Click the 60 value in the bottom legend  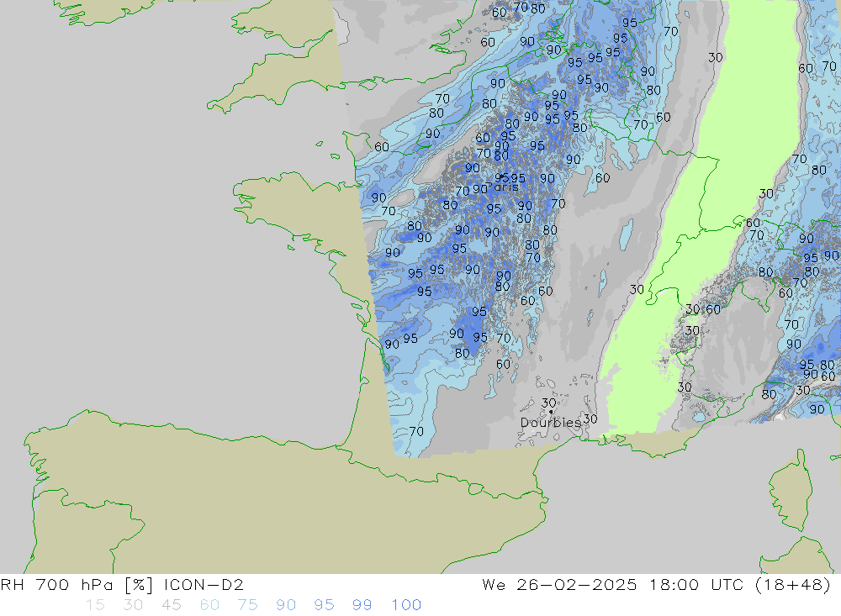pos(209,605)
